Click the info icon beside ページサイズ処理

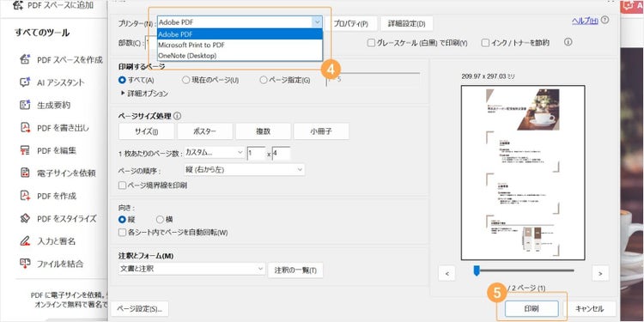(177, 116)
